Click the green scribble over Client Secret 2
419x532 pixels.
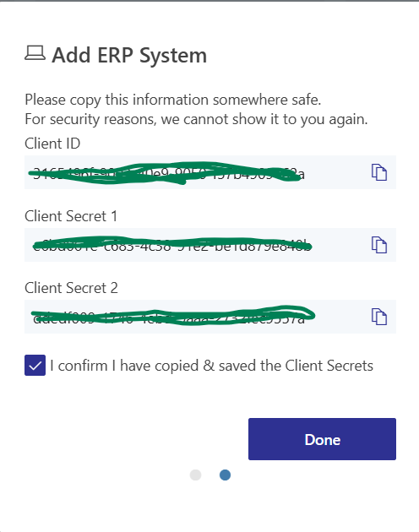173,316
